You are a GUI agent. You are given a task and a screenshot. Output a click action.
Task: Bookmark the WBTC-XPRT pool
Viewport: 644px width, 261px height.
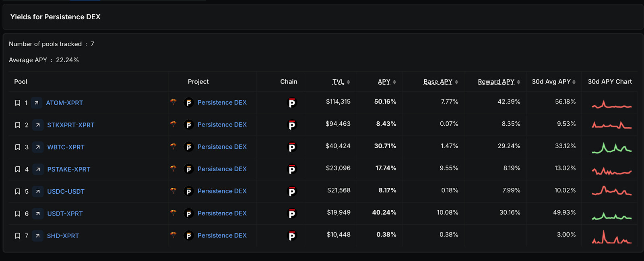18,147
